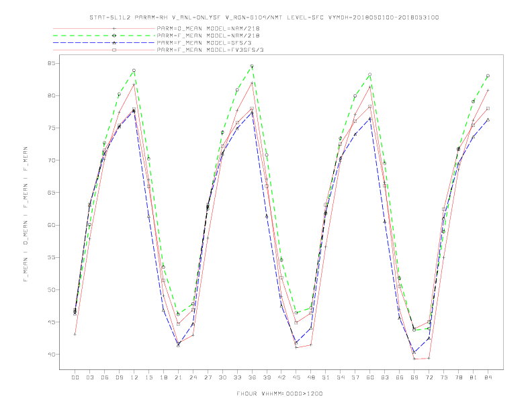Click x-axis tick label 72
The height and width of the screenshot is (411, 532).
[429, 377]
